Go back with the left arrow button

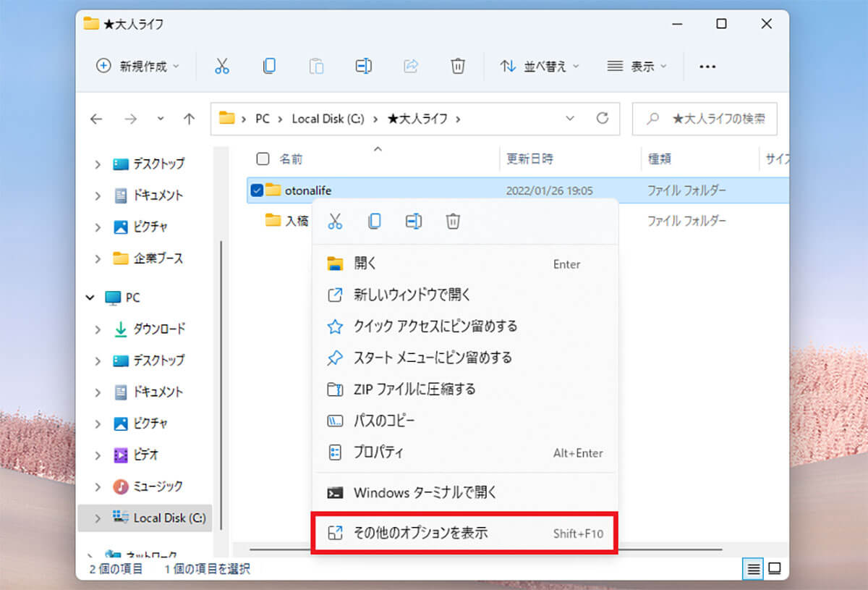pos(96,119)
